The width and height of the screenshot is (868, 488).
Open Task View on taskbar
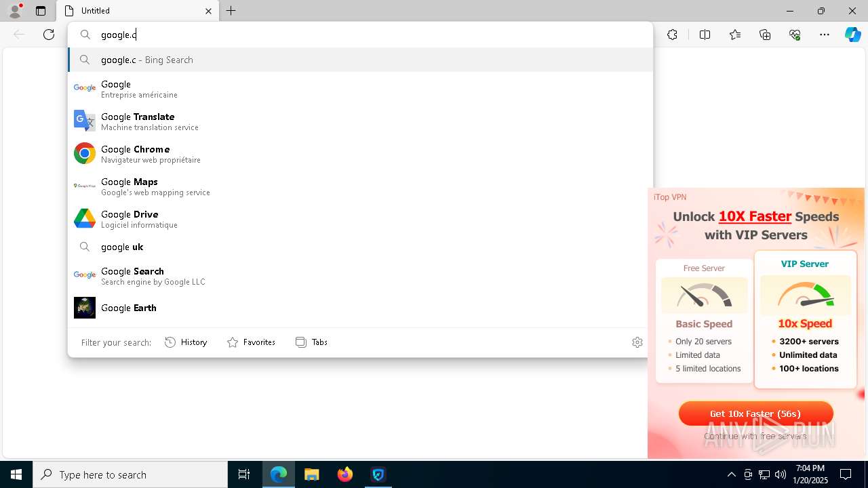point(244,474)
